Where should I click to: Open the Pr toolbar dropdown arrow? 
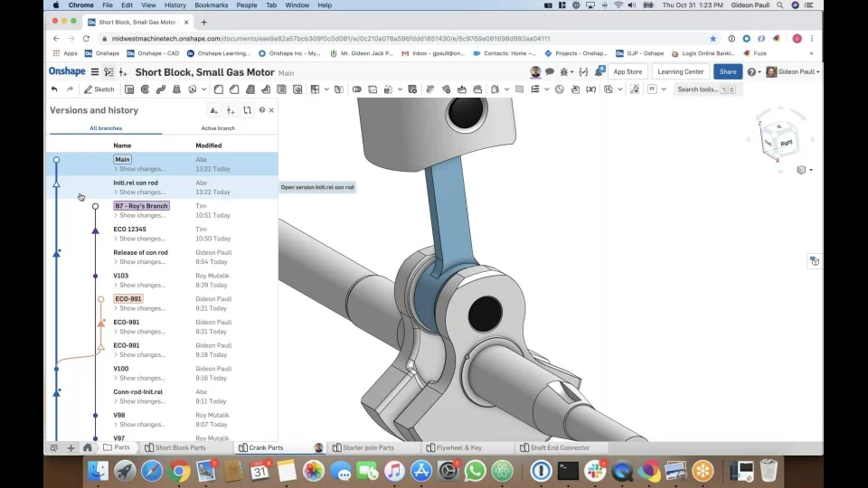[664, 89]
